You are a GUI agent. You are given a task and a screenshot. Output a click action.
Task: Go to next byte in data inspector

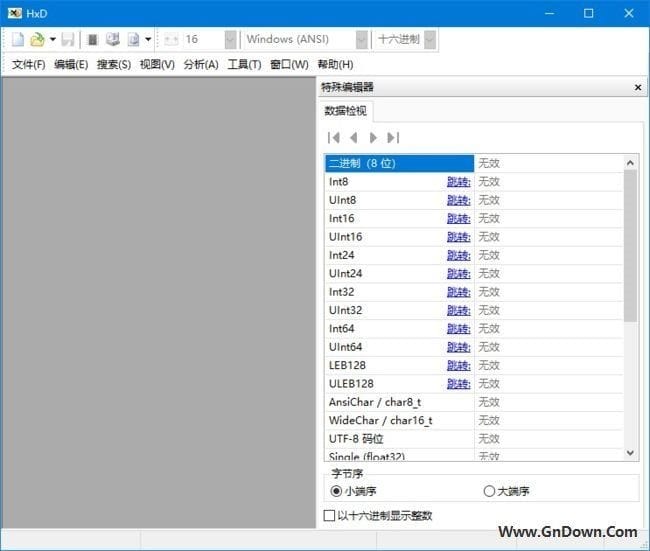pos(373,138)
